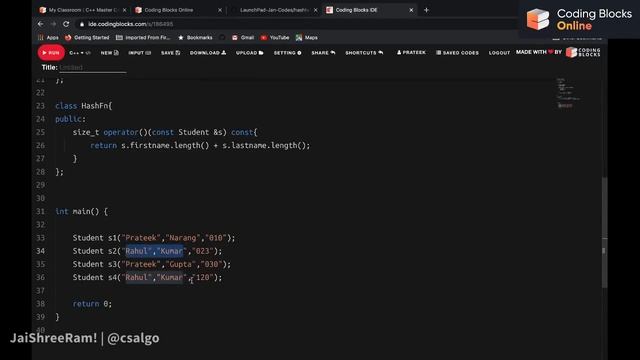
Task: Click the address bar URL
Action: [x=131, y=24]
